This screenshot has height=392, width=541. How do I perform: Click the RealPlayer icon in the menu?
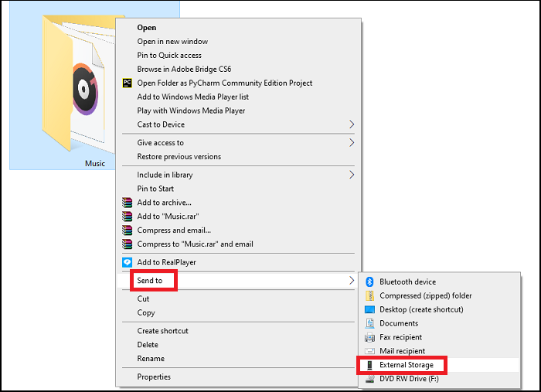[x=128, y=262]
